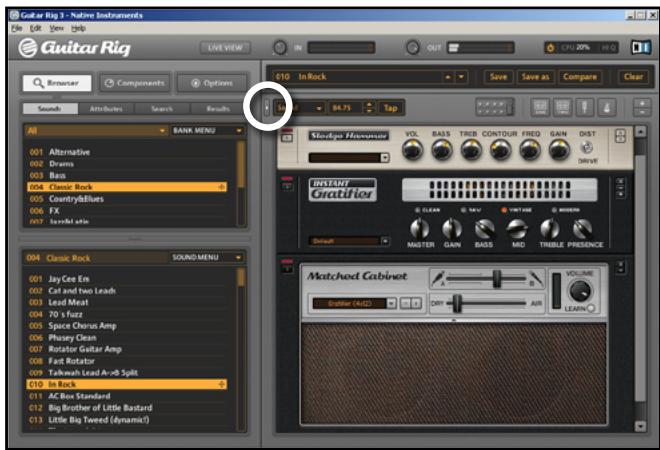Click previous cabinet arrow in Matched Cabinet
Image resolution: width=660 pixels, height=450 pixels.
point(405,303)
